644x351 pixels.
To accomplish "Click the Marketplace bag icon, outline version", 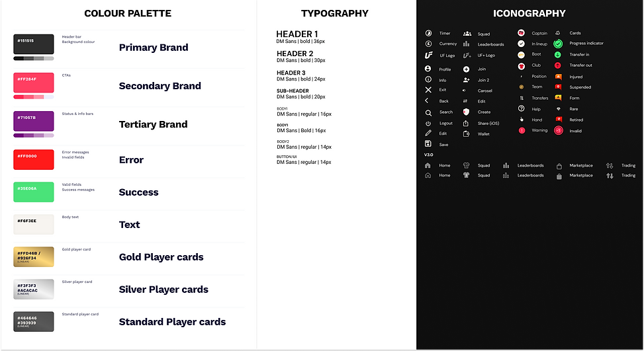I will [559, 166].
